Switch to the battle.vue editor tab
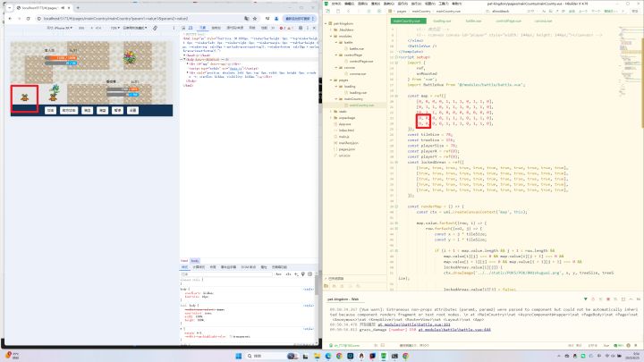This screenshot has width=644, height=362. (470, 20)
